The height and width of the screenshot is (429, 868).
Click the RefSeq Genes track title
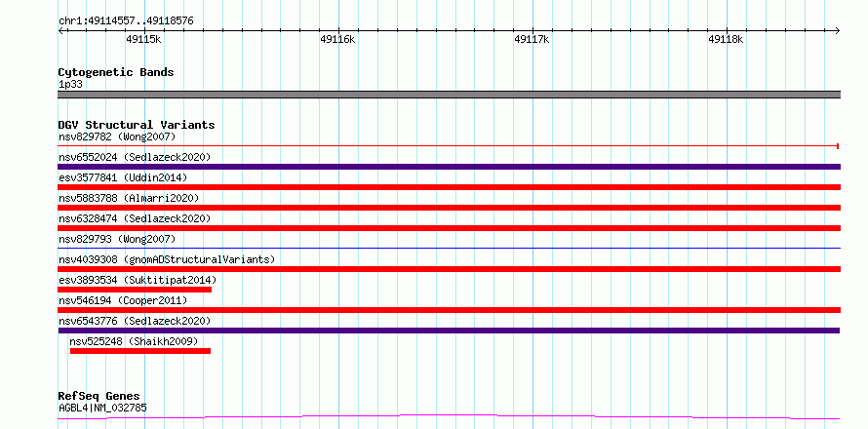point(99,396)
